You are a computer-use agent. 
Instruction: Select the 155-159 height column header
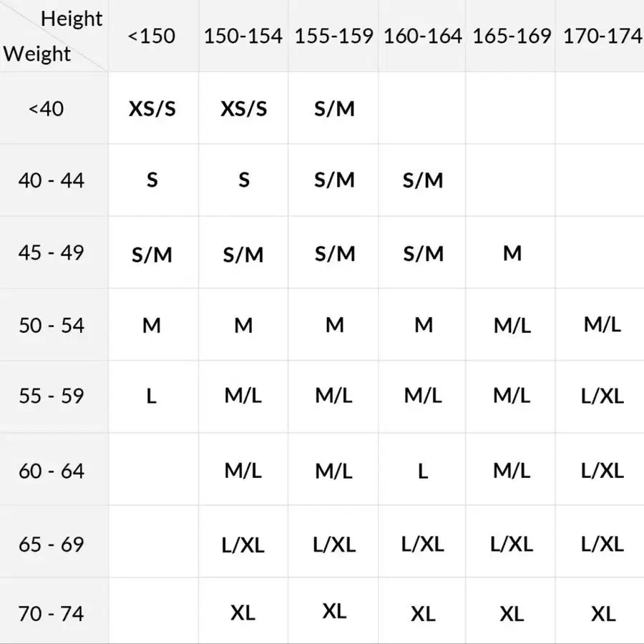click(334, 36)
